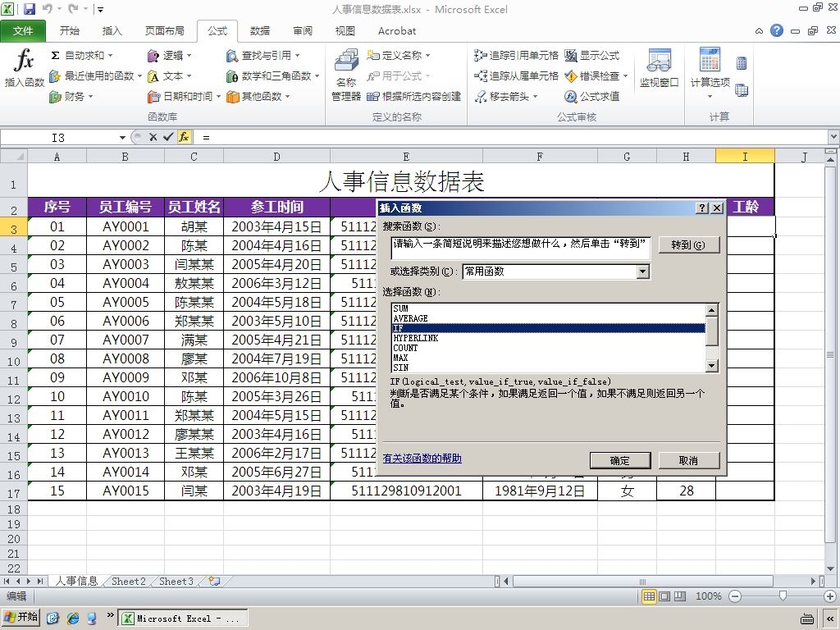840x630 pixels.
Task: Click Cancel (取消) in Insert Function dialog
Action: [x=688, y=460]
